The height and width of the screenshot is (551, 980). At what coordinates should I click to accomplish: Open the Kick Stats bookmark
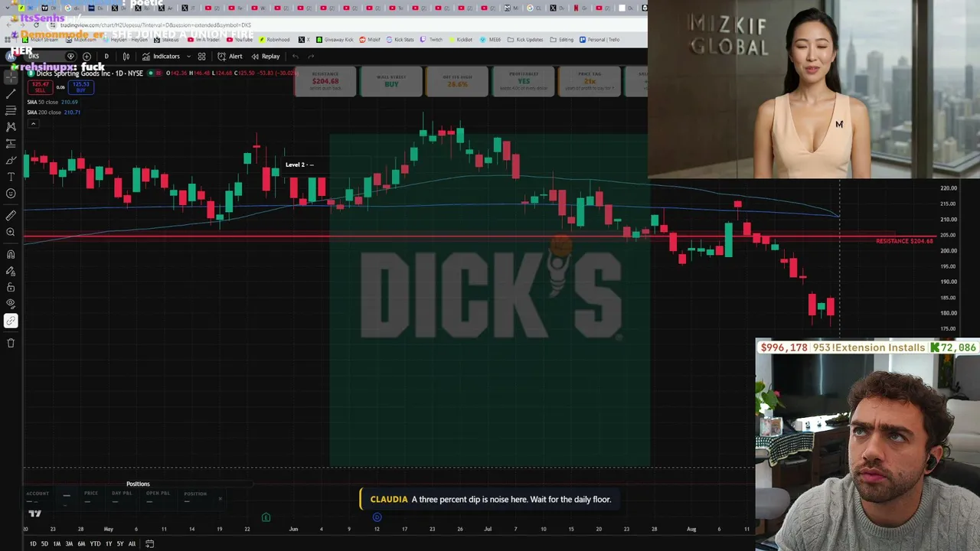click(x=400, y=40)
